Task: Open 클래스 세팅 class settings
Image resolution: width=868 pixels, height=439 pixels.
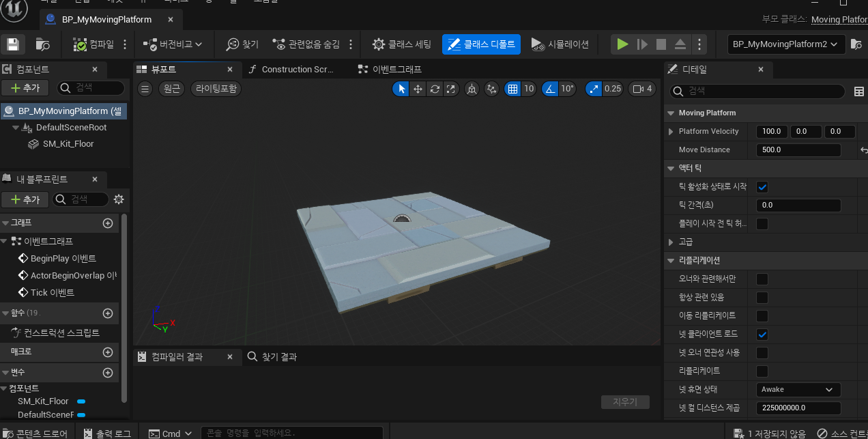Action: [402, 44]
